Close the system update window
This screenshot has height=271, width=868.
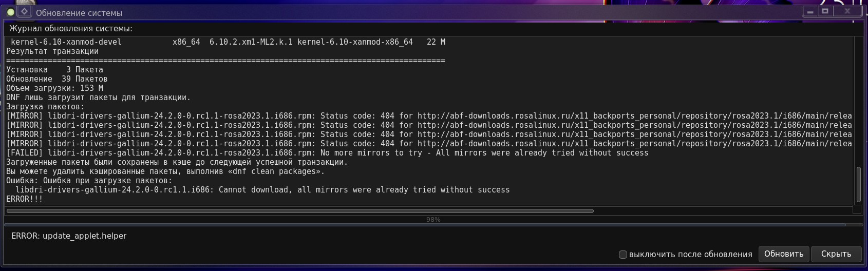(847, 11)
